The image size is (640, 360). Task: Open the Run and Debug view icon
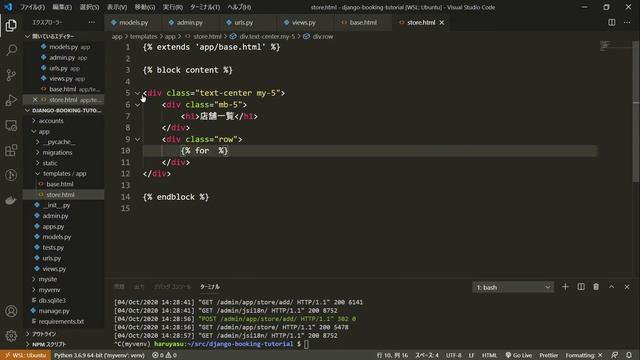[x=11, y=100]
